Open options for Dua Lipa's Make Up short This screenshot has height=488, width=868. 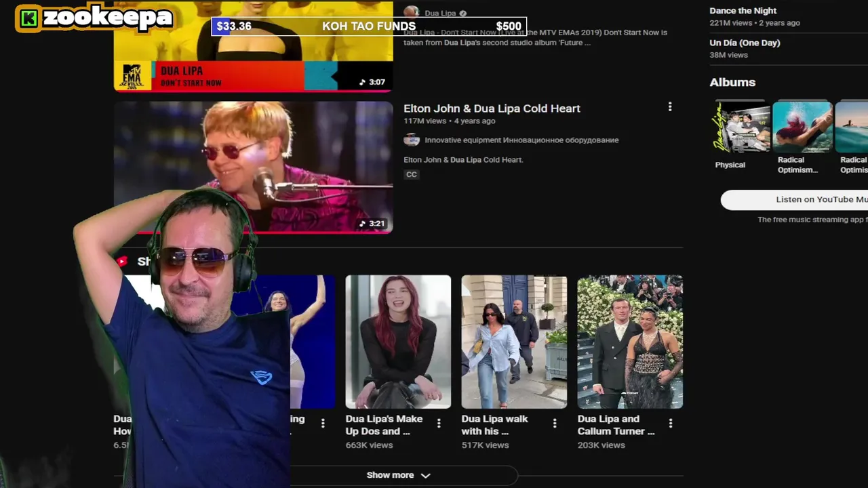pyautogui.click(x=439, y=423)
